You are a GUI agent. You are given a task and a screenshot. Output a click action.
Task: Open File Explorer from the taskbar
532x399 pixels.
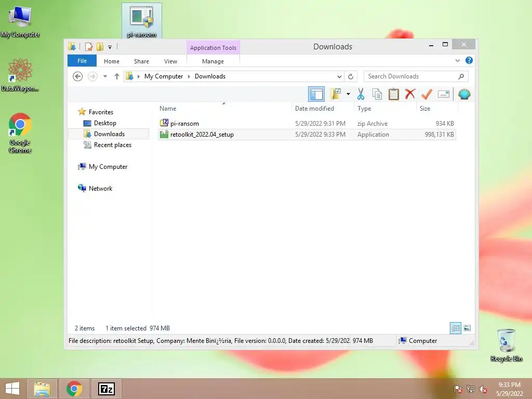click(42, 389)
